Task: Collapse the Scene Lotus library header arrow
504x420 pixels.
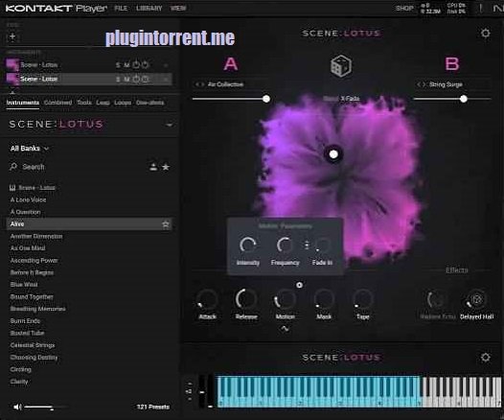Action: pos(170,125)
